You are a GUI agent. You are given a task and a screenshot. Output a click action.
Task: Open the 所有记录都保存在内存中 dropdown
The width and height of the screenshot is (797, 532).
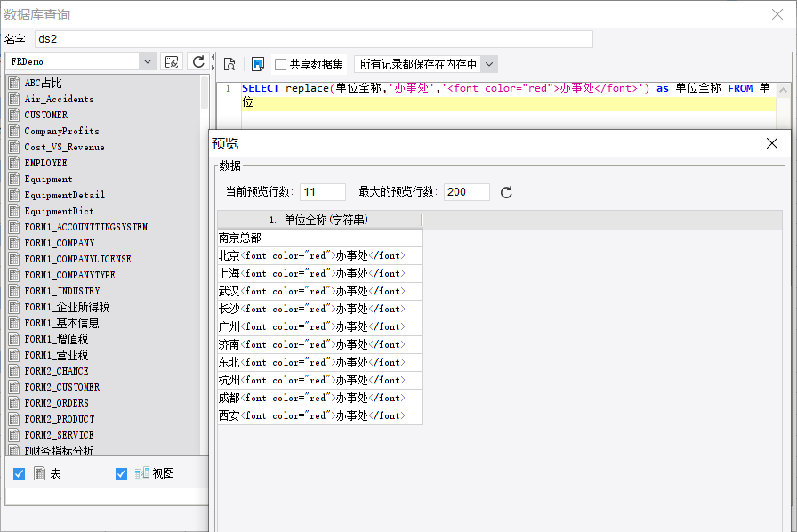coord(489,64)
